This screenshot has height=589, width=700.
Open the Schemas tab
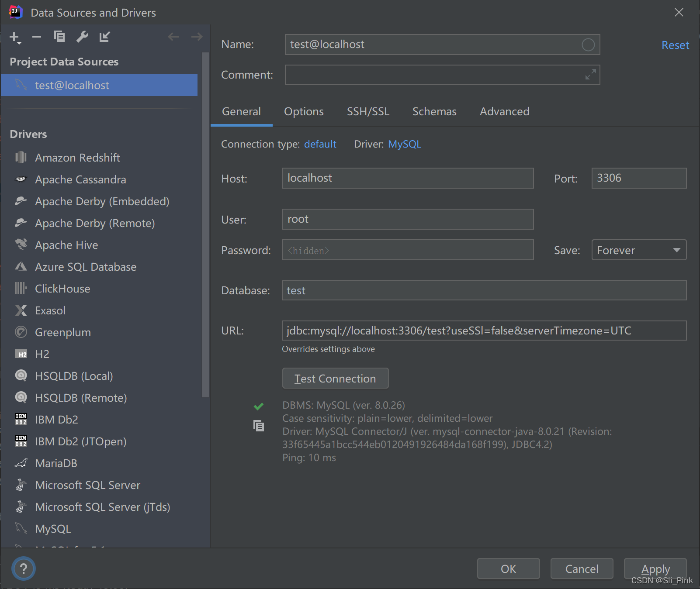coord(434,112)
